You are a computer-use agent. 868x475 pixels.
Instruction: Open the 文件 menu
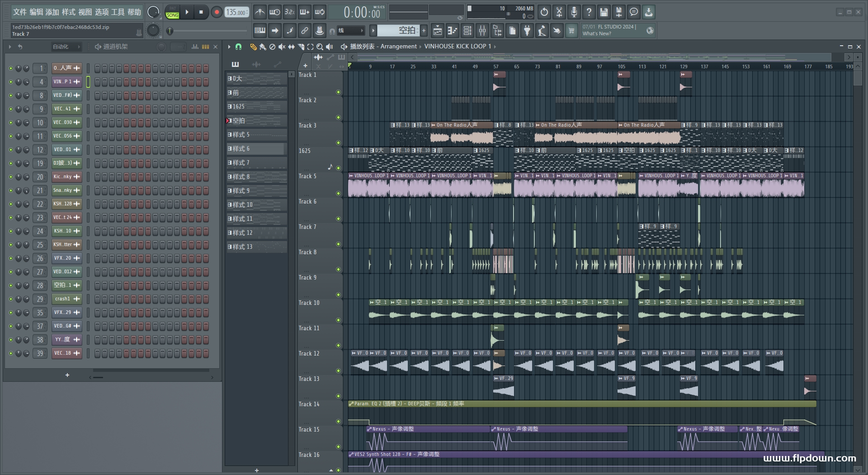tap(20, 12)
